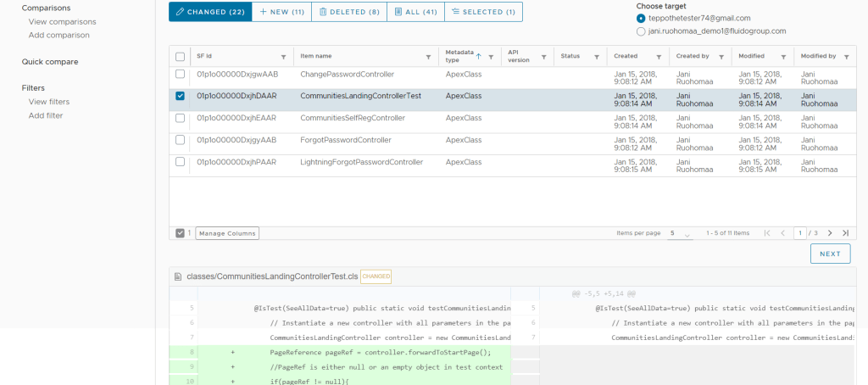Screen dimensions: 868x385
Task: Open the Items per page dropdown
Action: 680,234
